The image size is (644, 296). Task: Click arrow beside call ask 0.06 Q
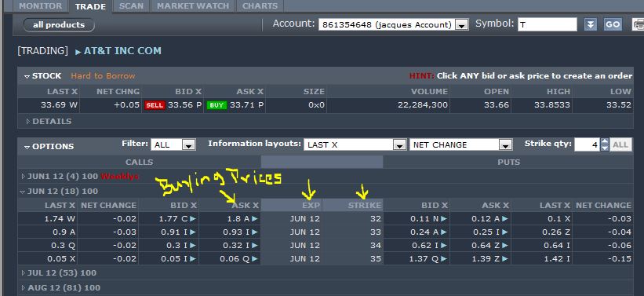pos(255,259)
